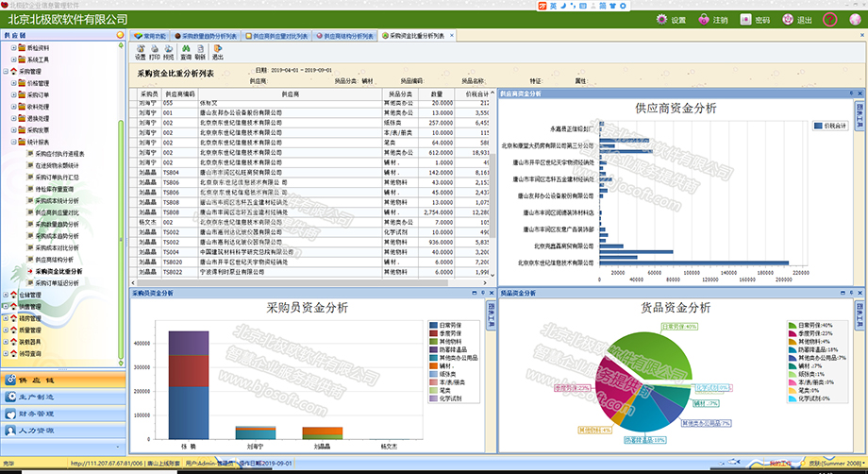Open 采购成本统计分析 report
This screenshot has width=868, height=474.
57,201
